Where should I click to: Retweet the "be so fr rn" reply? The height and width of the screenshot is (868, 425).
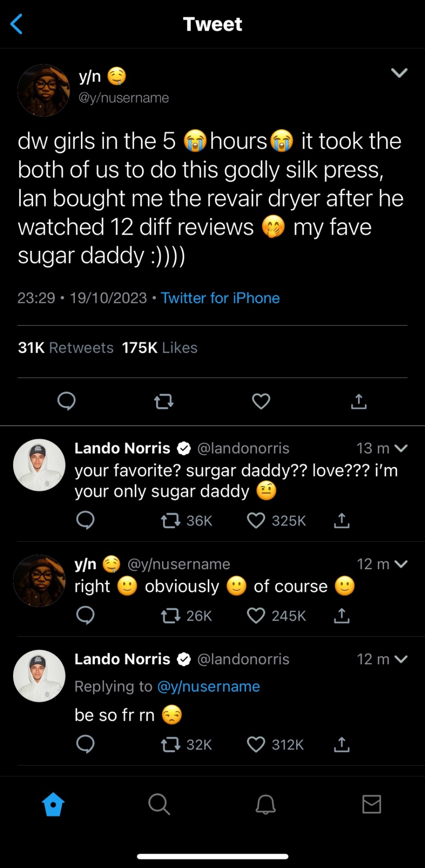pos(171,745)
